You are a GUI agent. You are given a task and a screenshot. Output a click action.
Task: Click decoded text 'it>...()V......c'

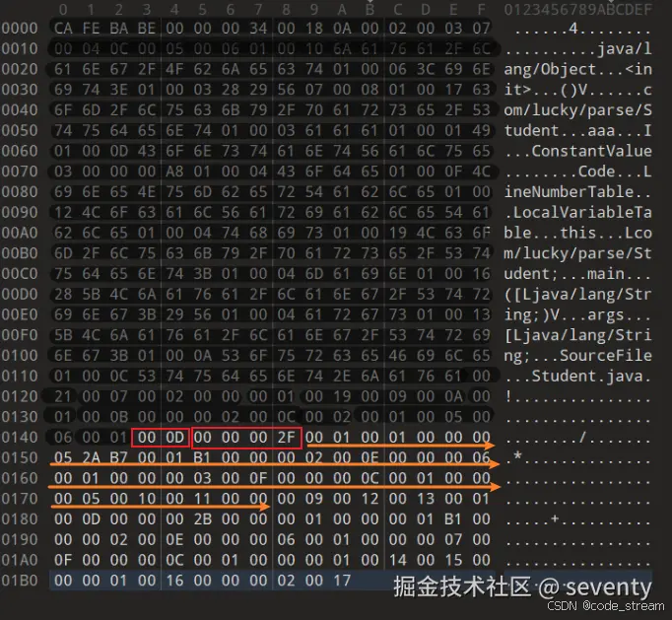pyautogui.click(x=578, y=90)
